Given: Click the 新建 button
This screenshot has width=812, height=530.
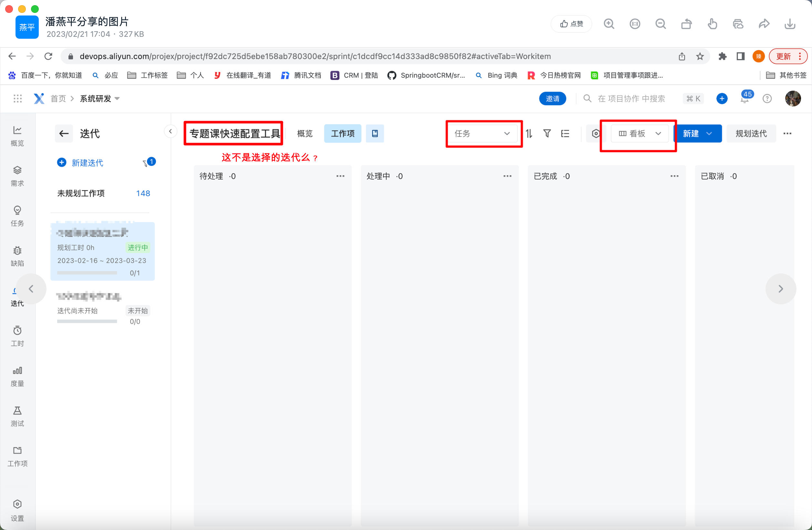Looking at the screenshot, I should pos(698,133).
